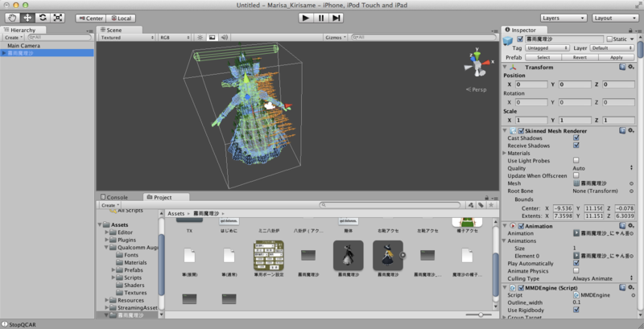
Task: Open Hierarchy Create menu
Action: [13, 37]
